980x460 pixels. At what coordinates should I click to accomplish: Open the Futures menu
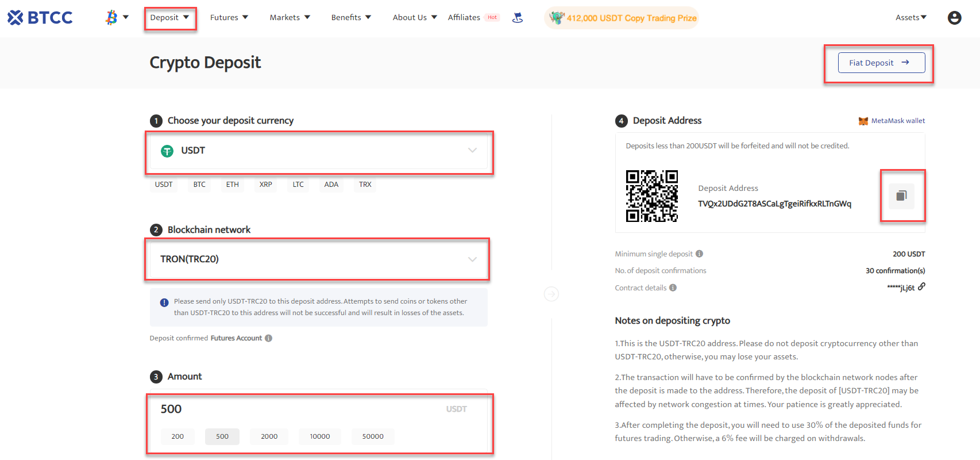pyautogui.click(x=229, y=18)
